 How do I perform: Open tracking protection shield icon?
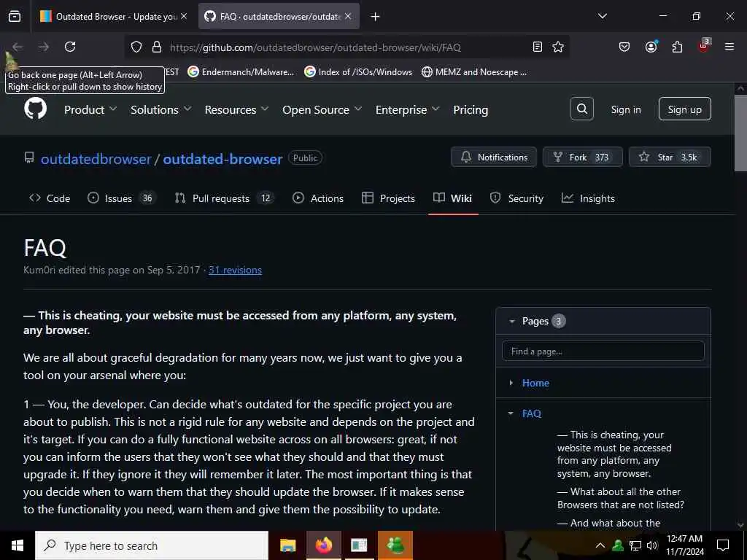(x=136, y=47)
